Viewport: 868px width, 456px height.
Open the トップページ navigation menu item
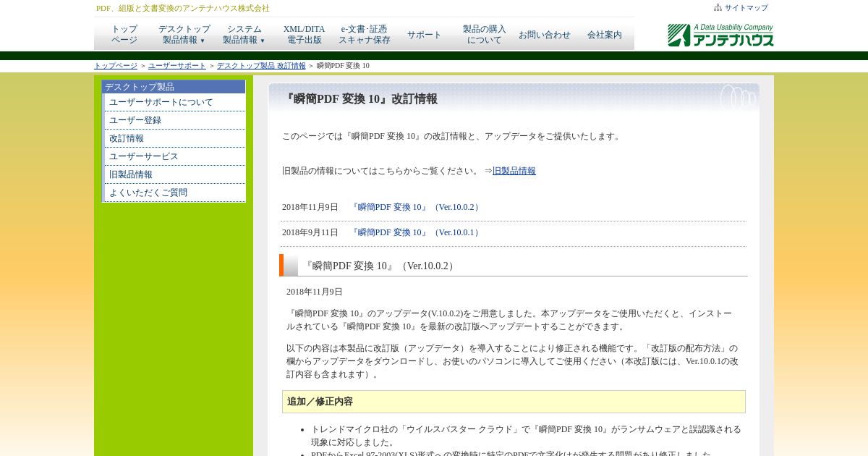[124, 35]
